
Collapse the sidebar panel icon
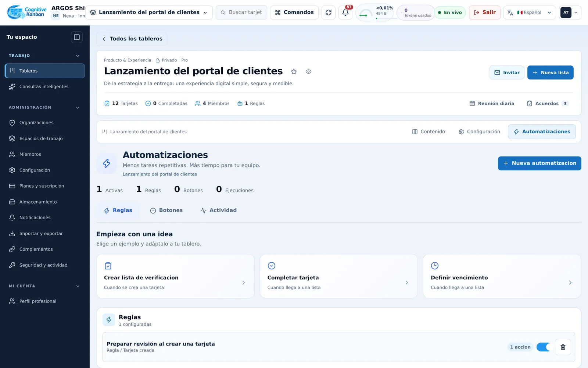pos(77,37)
